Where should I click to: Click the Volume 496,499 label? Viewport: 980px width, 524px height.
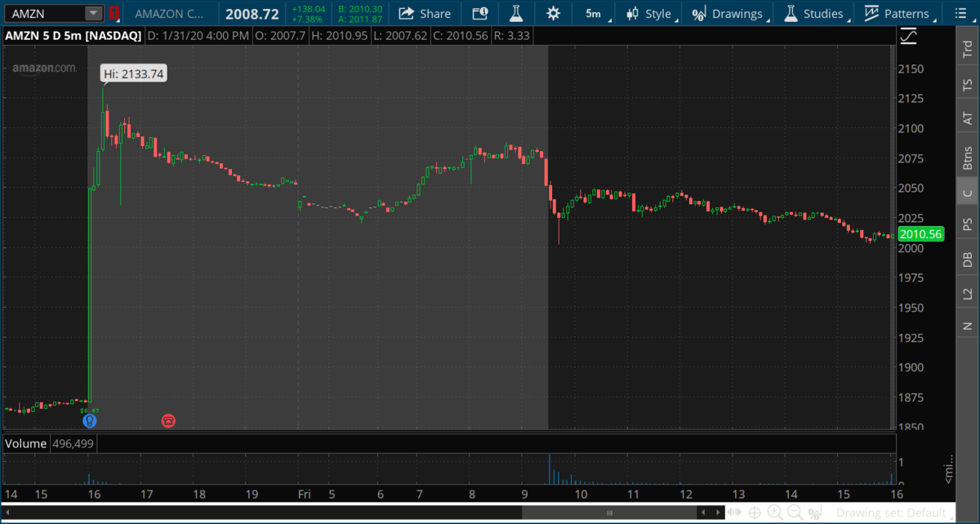point(49,443)
